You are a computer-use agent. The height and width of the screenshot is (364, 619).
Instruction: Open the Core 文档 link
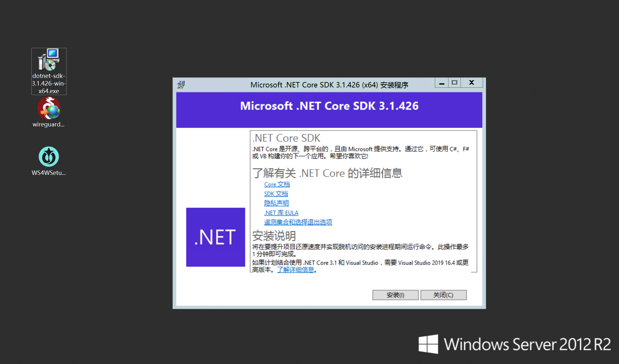[277, 184]
